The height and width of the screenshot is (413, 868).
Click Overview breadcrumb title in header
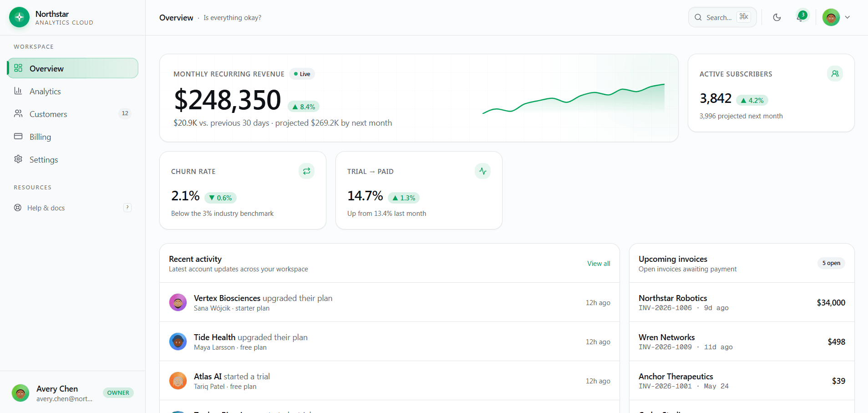pyautogui.click(x=176, y=18)
